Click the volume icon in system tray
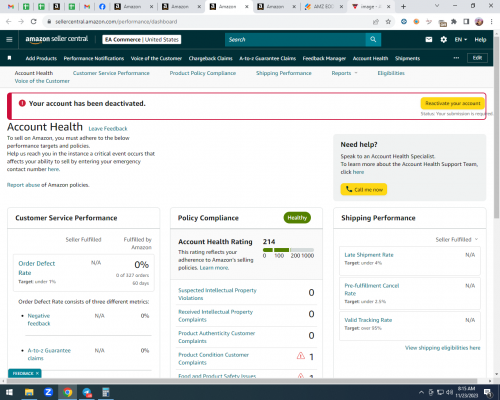 click(449, 392)
